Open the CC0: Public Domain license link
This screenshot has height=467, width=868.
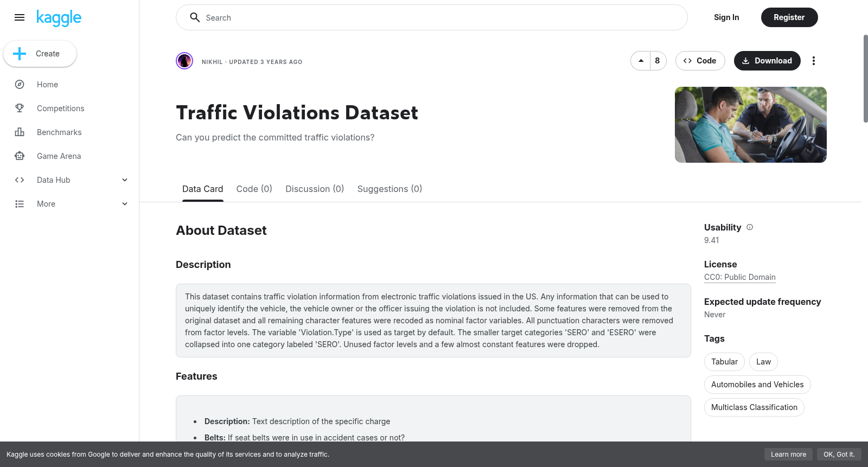(740, 277)
